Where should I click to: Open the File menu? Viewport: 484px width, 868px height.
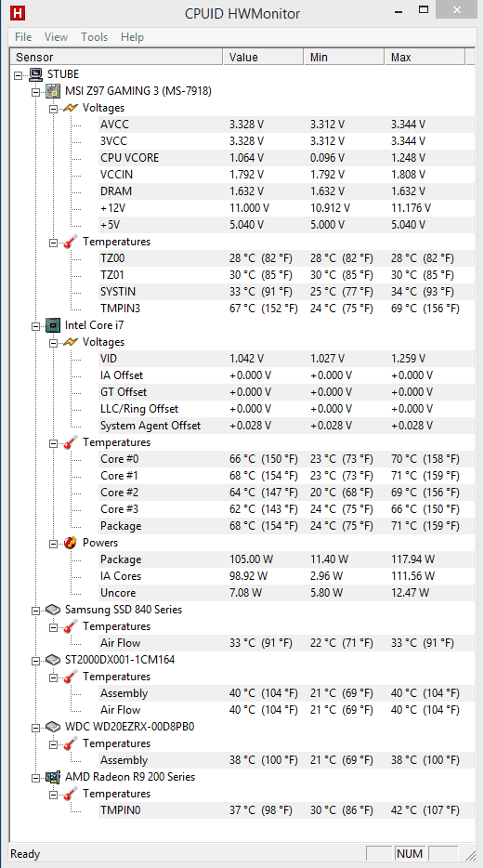pos(23,37)
